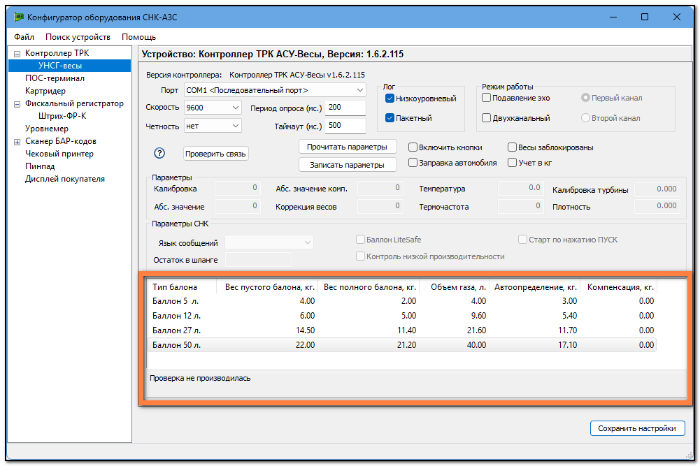Screen dimensions: 700x466
Task: Click the Период опроса input field
Action: pyautogui.click(x=346, y=108)
